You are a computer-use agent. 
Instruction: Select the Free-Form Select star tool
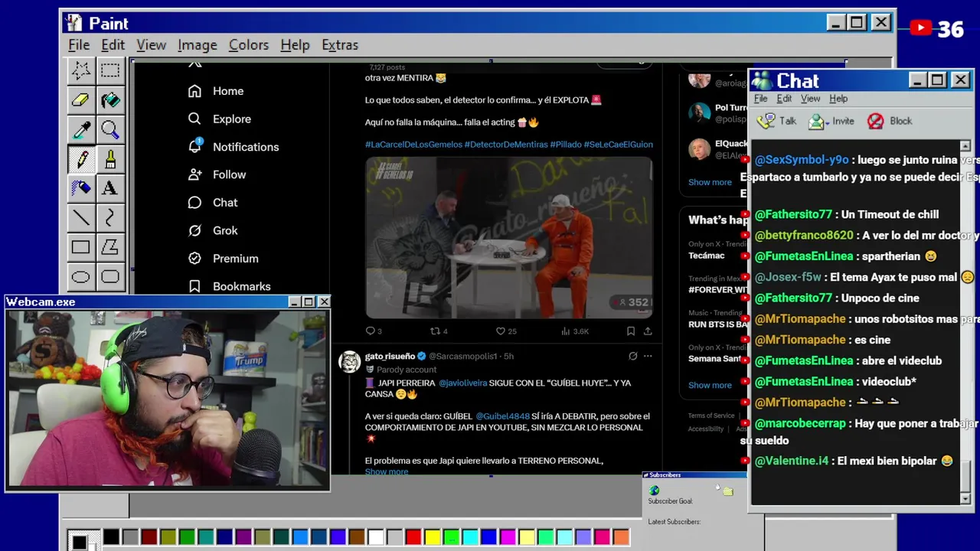click(x=80, y=70)
